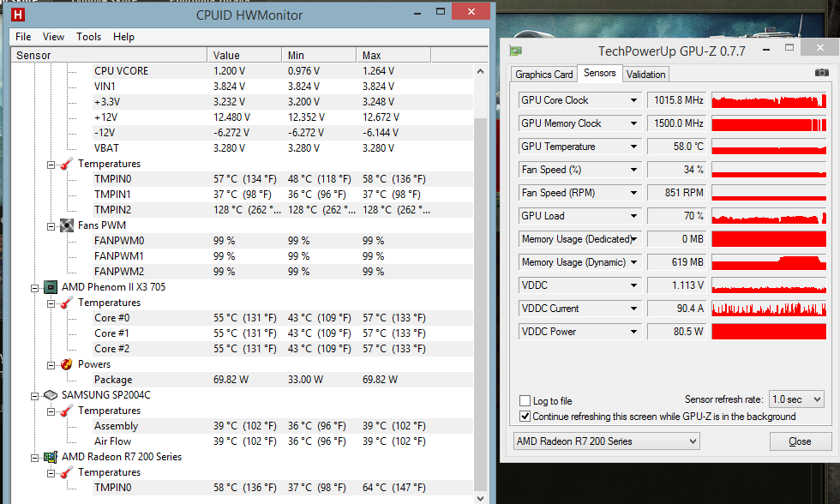Click the GPU-Z screenshot camera icon
This screenshot has height=504, width=840.
pos(821,74)
